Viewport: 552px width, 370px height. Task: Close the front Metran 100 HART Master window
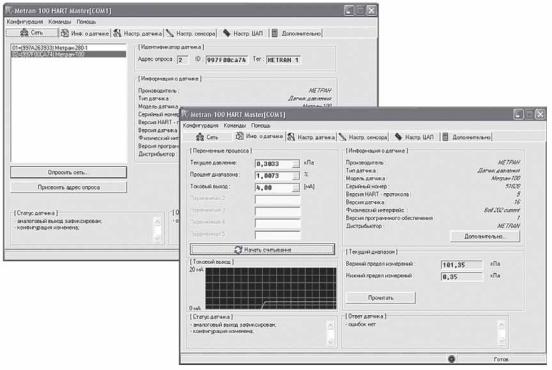[540, 114]
